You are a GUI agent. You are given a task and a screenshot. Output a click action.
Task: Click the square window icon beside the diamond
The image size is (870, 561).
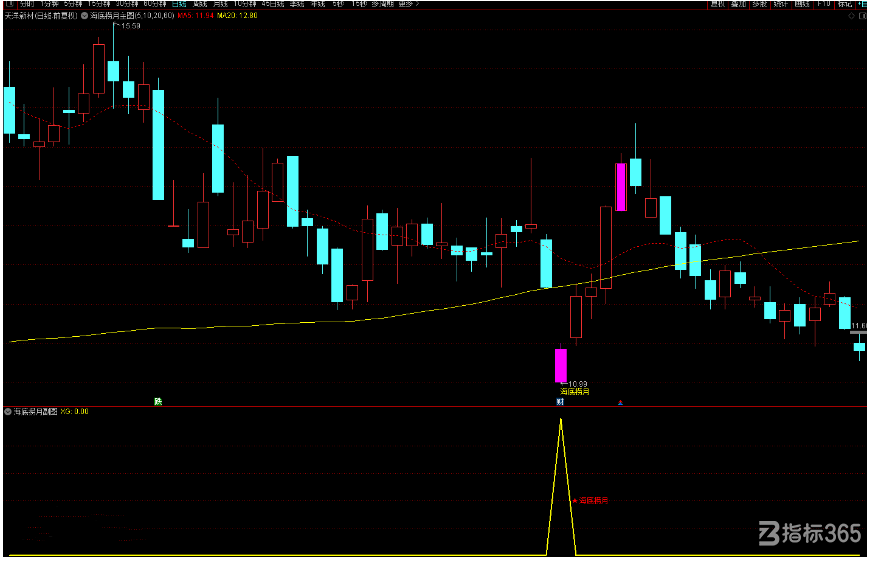click(x=863, y=16)
